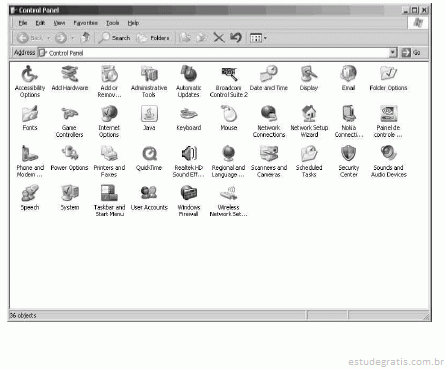
Task: Open Realtek HD Sound Effect manager
Action: point(189,161)
